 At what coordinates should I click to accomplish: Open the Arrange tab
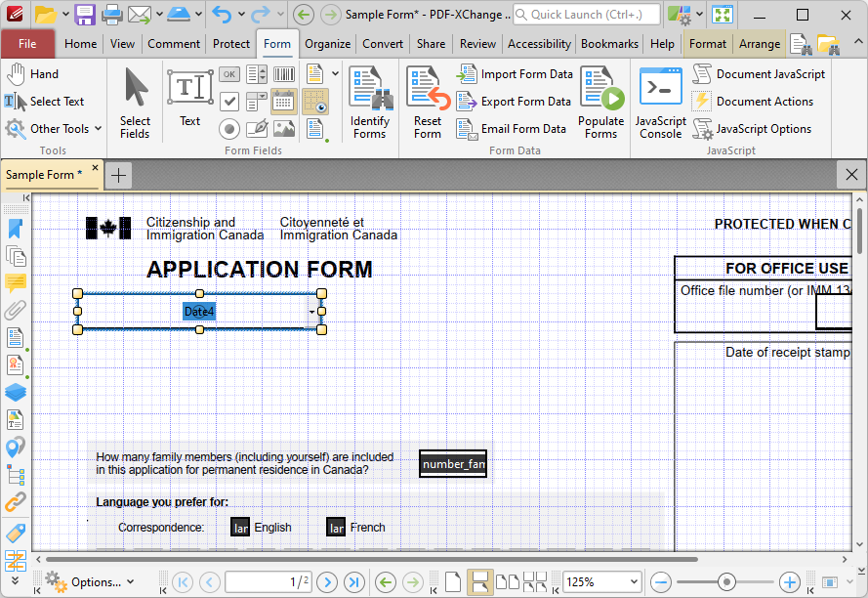click(x=760, y=44)
